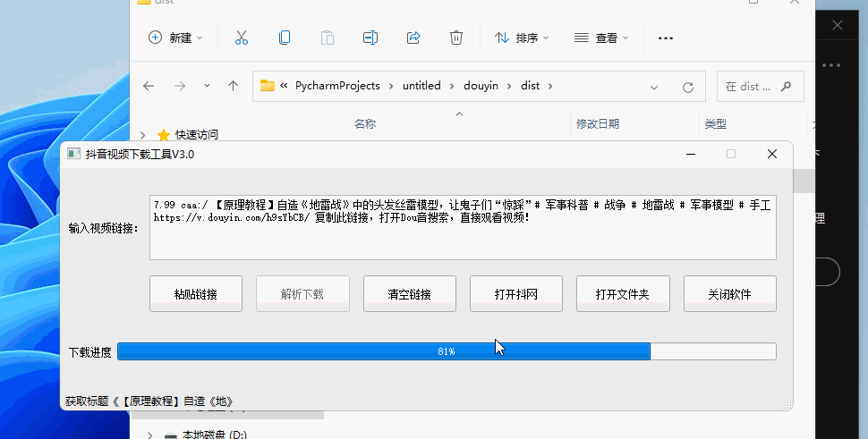This screenshot has height=439, width=868.
Task: Click the Cut scissors icon
Action: (x=241, y=38)
